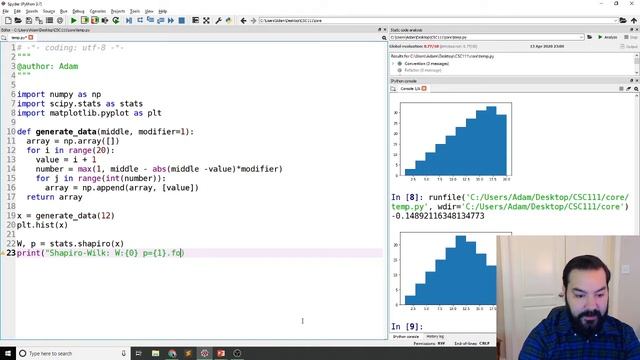Screen dimensions: 640x360
Task: Place cursor on code line 23
Action: (x=199, y=253)
